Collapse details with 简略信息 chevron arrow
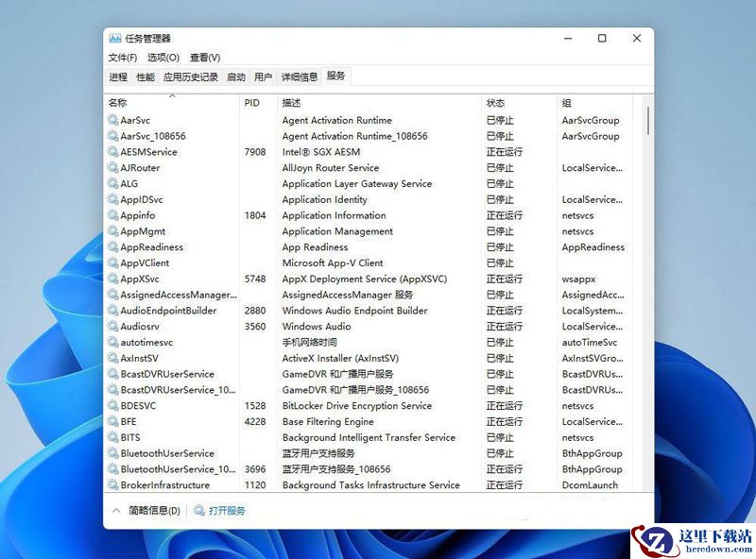This screenshot has width=756, height=559. 116,510
